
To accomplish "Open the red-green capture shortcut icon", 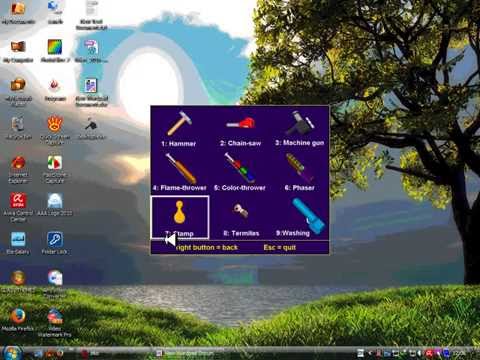I will 55,169.
